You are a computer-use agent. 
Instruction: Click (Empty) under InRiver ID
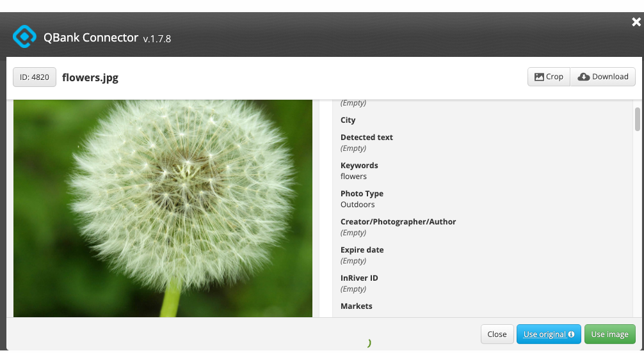coord(353,289)
